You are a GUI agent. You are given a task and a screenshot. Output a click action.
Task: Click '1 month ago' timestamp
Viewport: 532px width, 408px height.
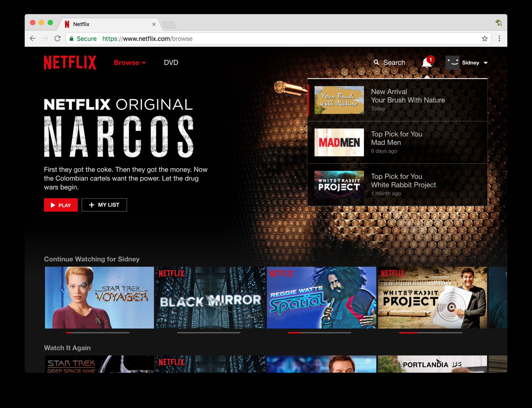(386, 193)
